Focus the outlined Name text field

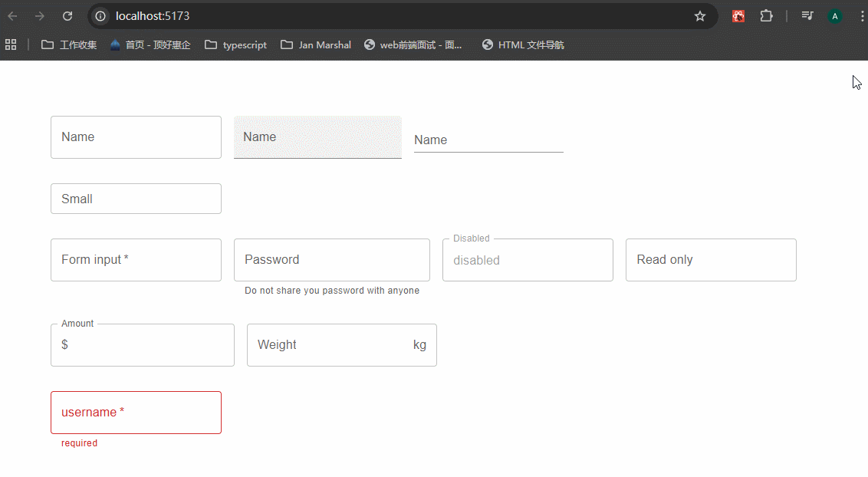click(x=136, y=137)
